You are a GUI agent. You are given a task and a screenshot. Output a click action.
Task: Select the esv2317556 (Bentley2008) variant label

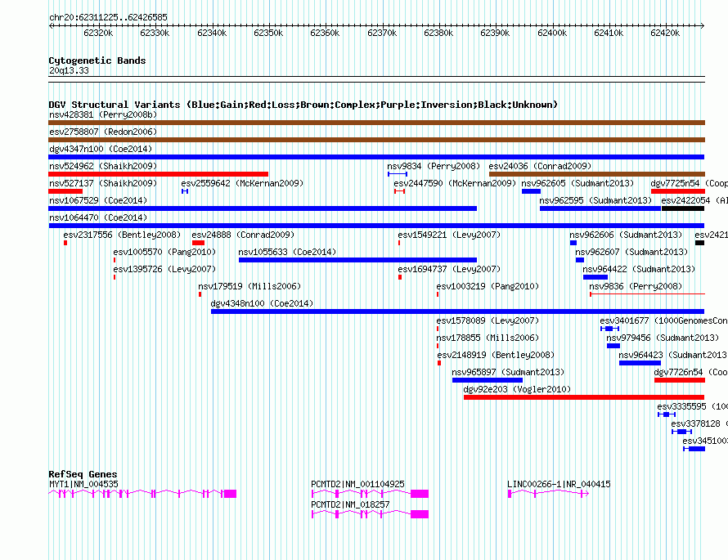[122, 235]
